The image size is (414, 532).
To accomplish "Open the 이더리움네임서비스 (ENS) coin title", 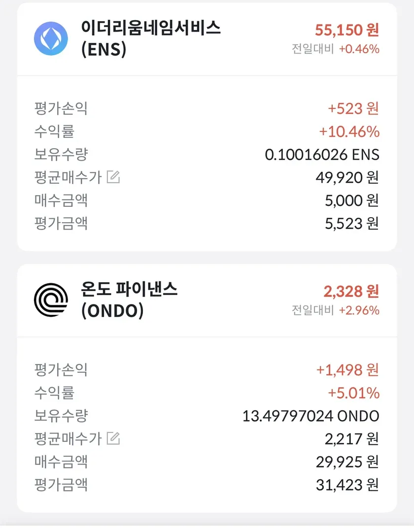I will [x=151, y=39].
